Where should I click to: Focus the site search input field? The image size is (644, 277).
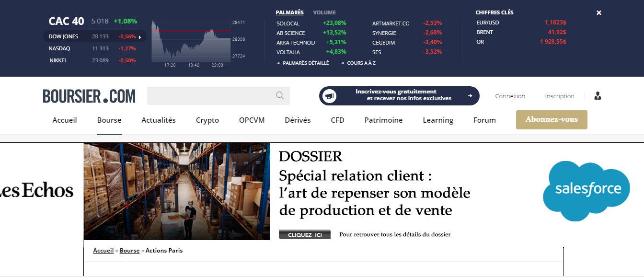point(218,96)
